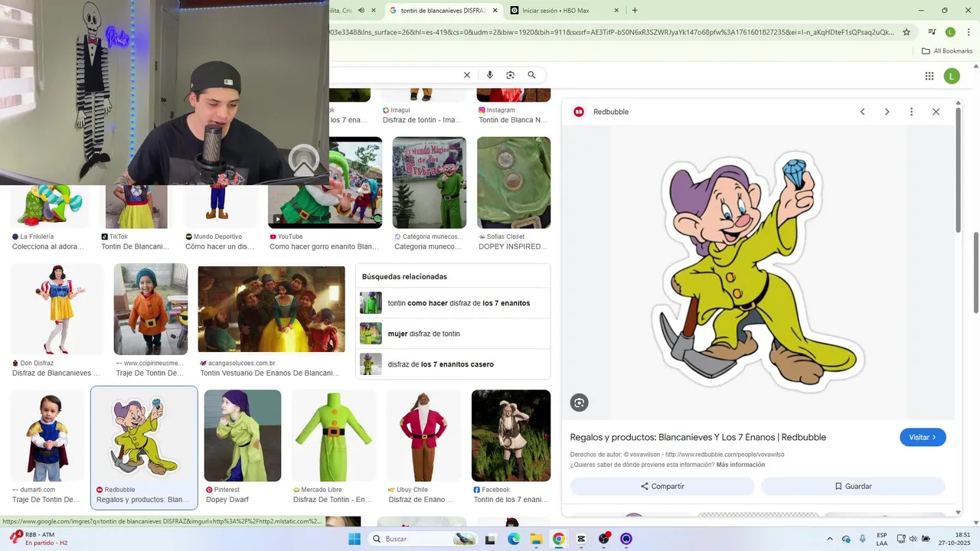Switch to Chrome on taskbar

click(559, 539)
